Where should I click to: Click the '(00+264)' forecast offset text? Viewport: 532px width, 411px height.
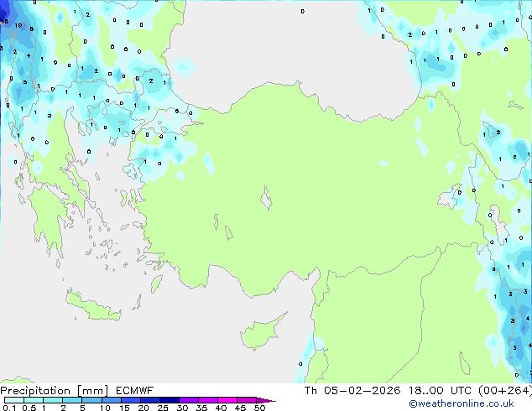click(505, 391)
